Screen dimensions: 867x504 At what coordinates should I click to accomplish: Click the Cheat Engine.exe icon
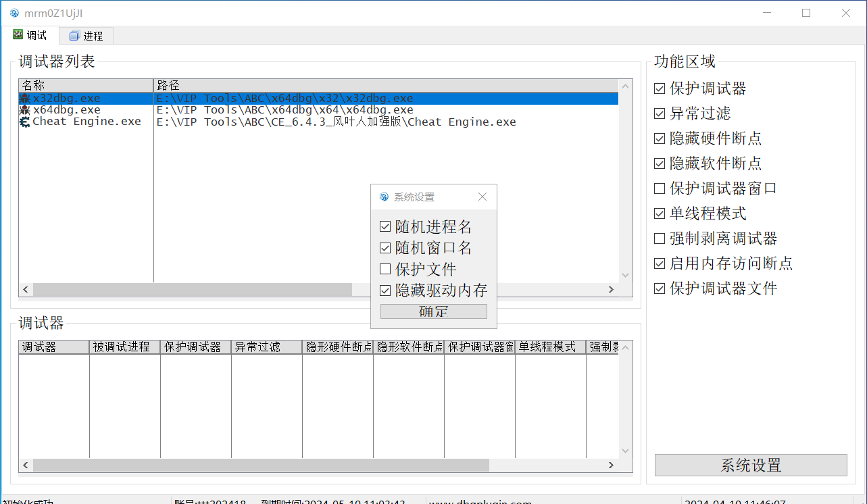[25, 122]
